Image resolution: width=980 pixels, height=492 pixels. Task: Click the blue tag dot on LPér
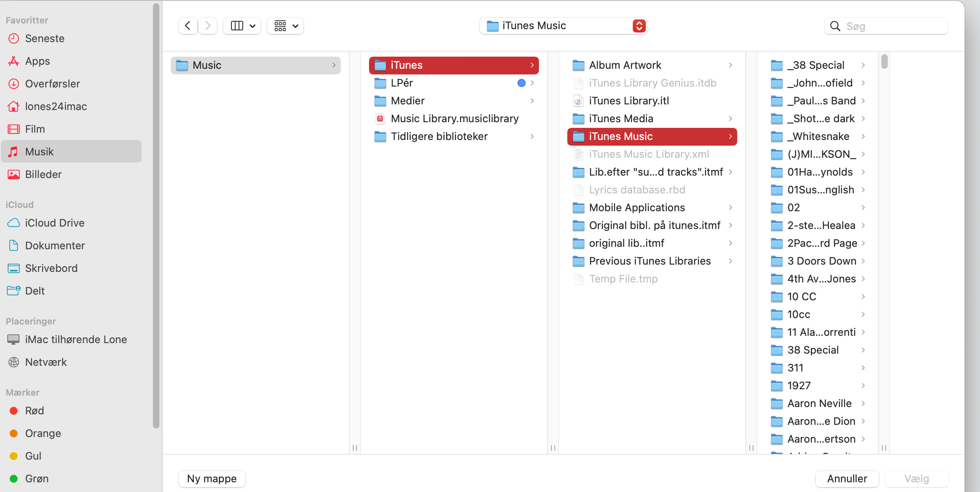pyautogui.click(x=522, y=83)
